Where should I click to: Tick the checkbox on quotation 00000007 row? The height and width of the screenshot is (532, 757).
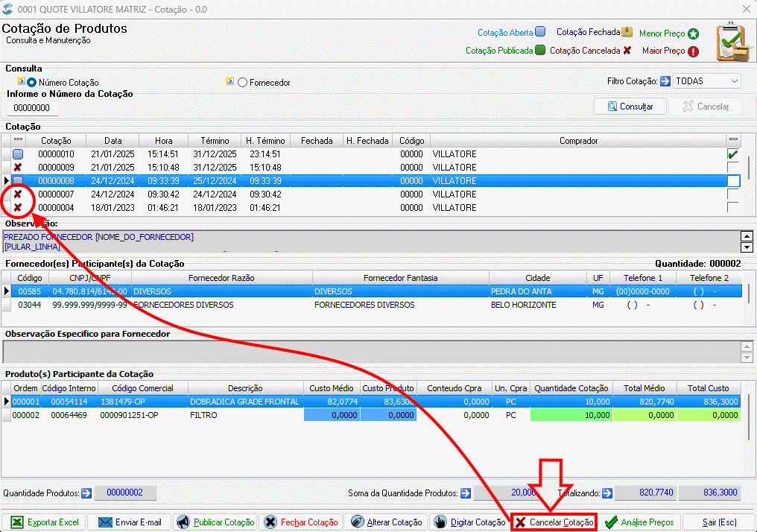pyautogui.click(x=733, y=194)
